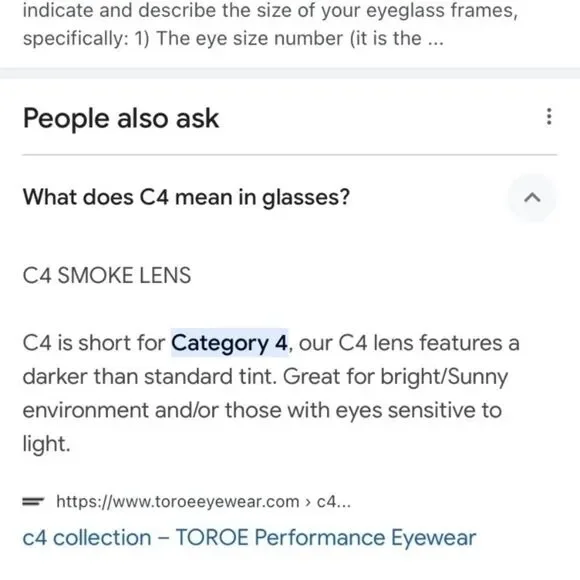
Task: Click the 'C4 SMOKE LENS' heading
Action: tap(107, 276)
